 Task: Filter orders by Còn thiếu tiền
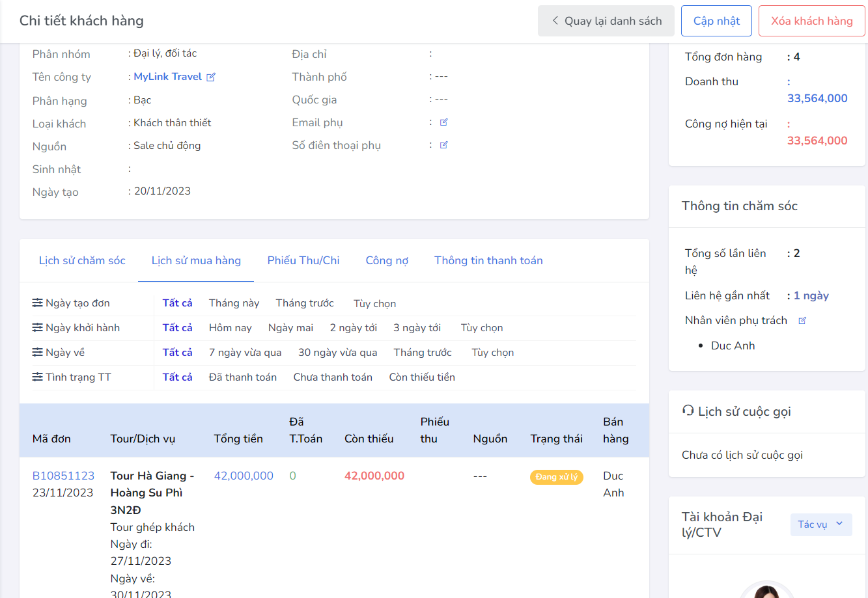click(422, 377)
